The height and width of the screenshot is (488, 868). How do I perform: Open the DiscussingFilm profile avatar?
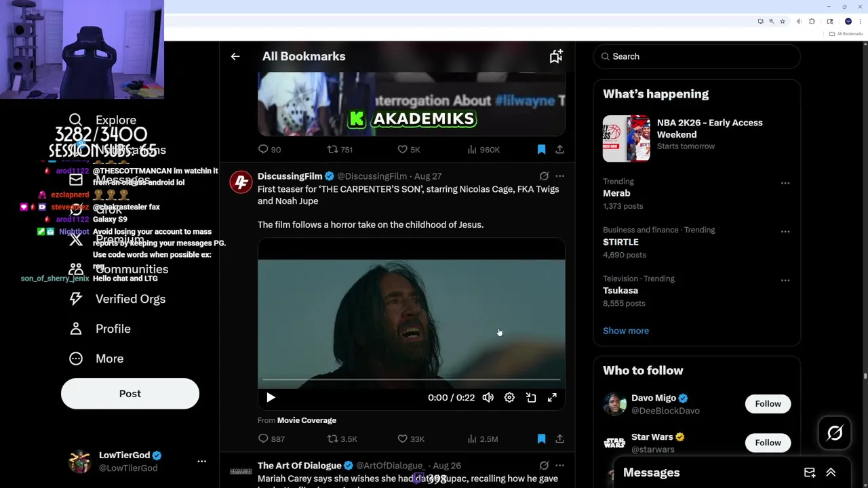[x=241, y=182]
